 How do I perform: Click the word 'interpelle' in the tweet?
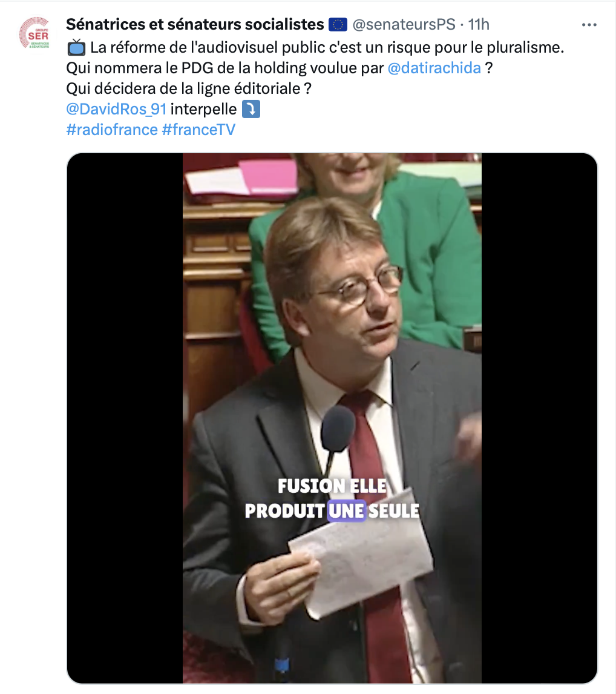click(203, 109)
